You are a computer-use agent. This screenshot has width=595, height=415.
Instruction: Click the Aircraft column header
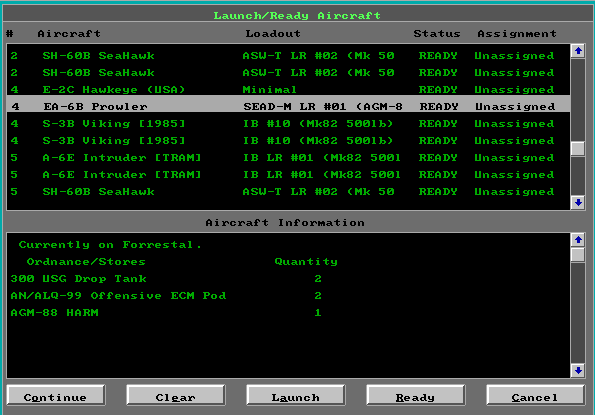pos(69,34)
